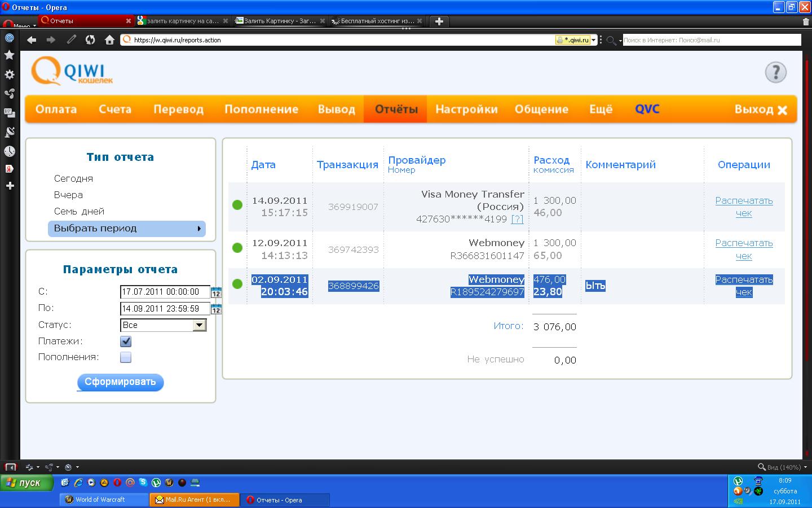812x508 pixels.
Task: Open the Вывод menu section
Action: pyautogui.click(x=337, y=110)
